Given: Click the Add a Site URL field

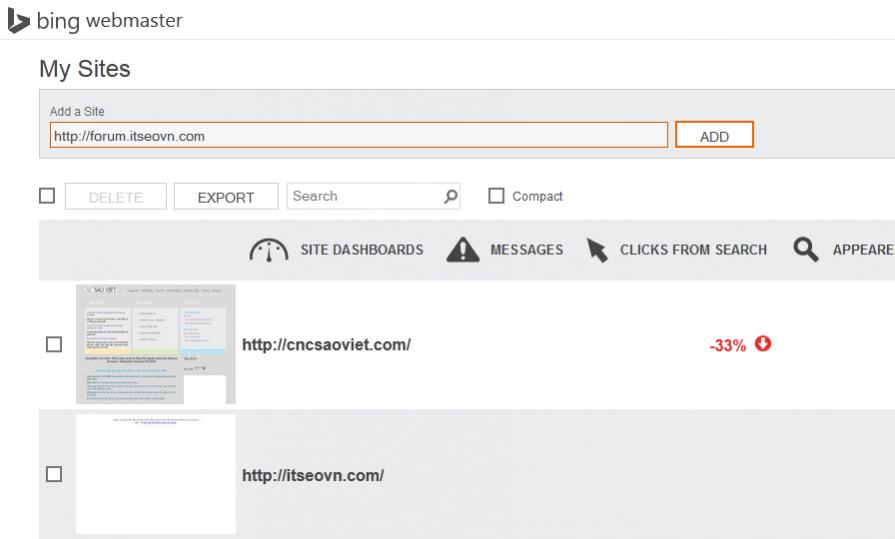Looking at the screenshot, I should coord(357,136).
